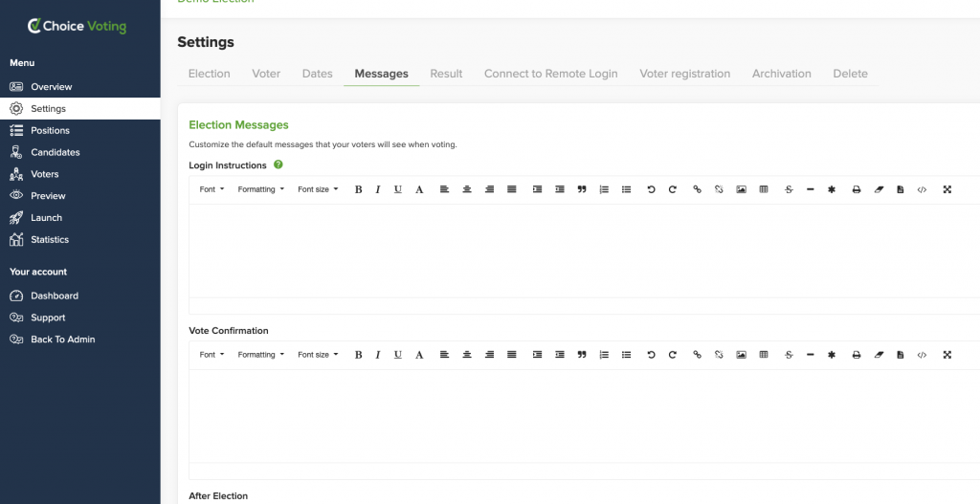Image resolution: width=980 pixels, height=504 pixels.
Task: Go to Dashboard under Your account
Action: point(80,296)
